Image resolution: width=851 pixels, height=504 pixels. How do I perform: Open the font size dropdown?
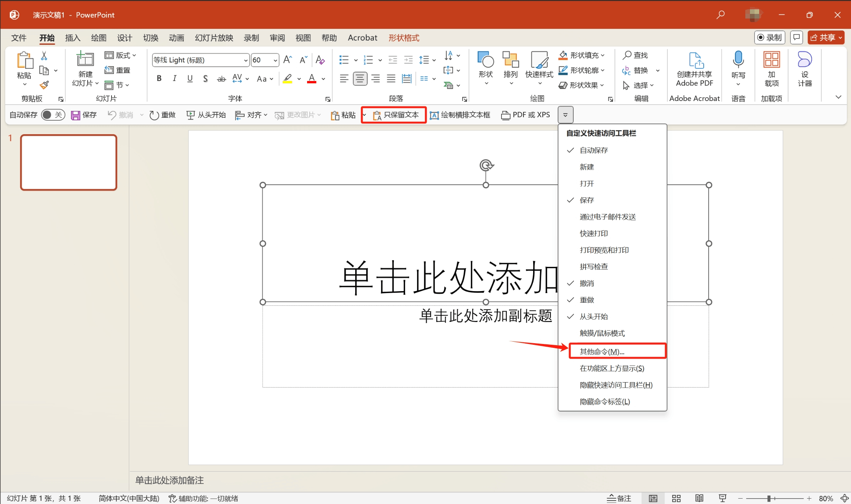click(275, 60)
